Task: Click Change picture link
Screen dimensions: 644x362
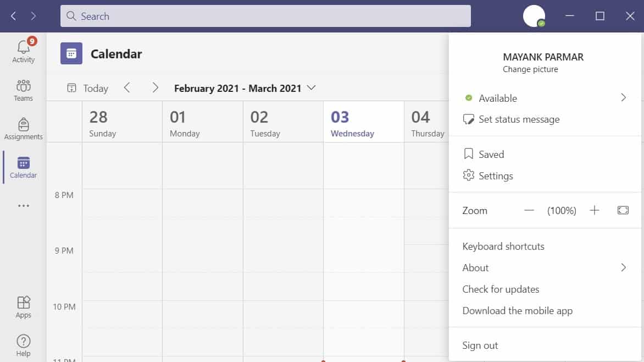Action: click(530, 69)
